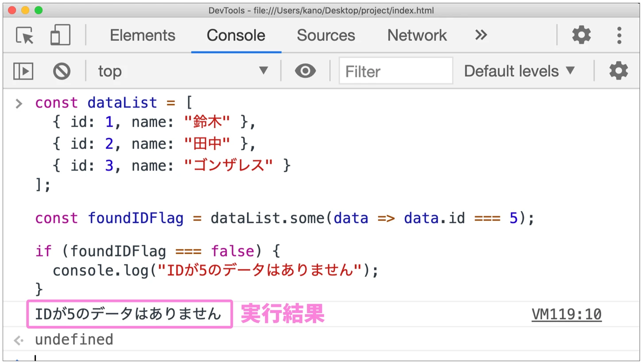Viewport: 643px width, 364px height.
Task: Click the const dataList declaration line
Action: click(x=113, y=103)
